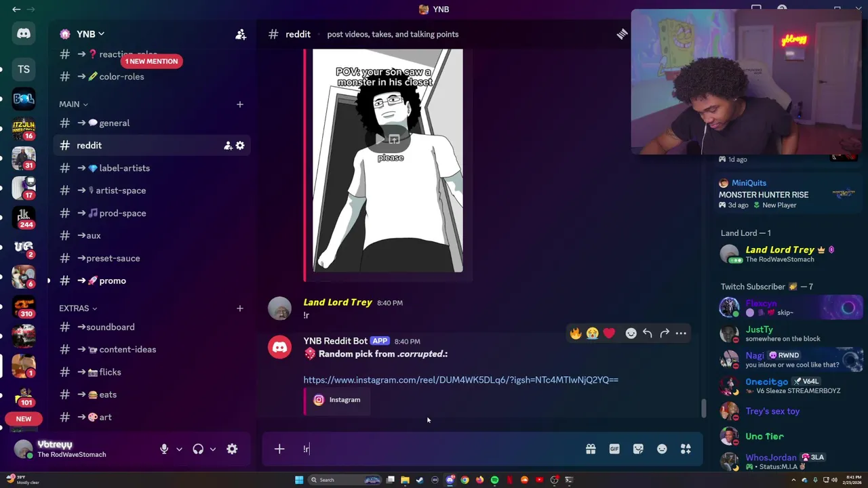Viewport: 868px width, 488px height.
Task: Open server with 310 notifications badge
Action: pos(24,306)
